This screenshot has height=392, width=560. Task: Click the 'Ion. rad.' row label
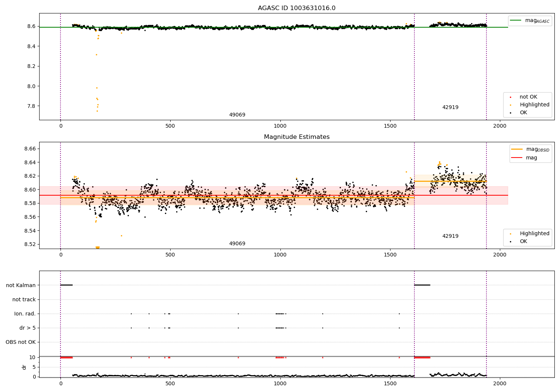25,314
